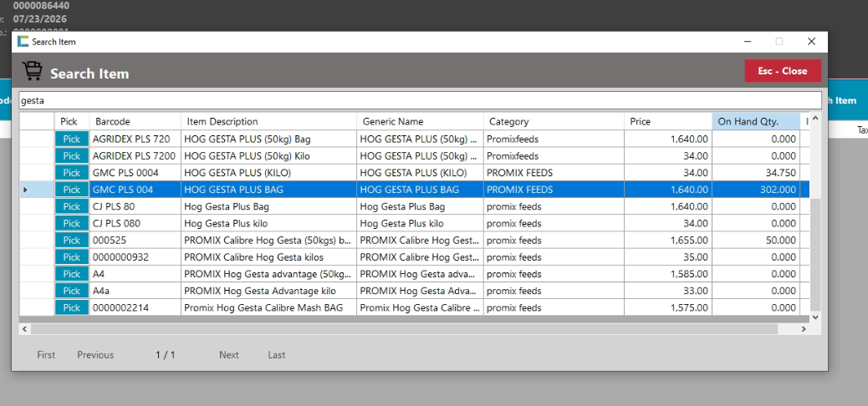
Task: Select Promix Hog Gesta Calibre Mash BAG description
Action: click(268, 307)
